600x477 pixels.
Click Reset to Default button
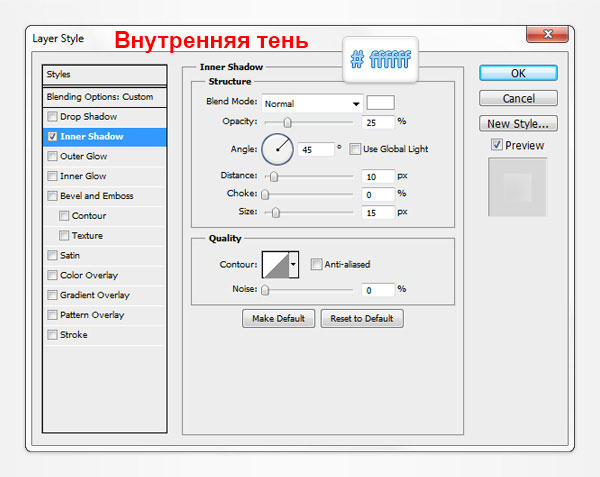tap(362, 318)
